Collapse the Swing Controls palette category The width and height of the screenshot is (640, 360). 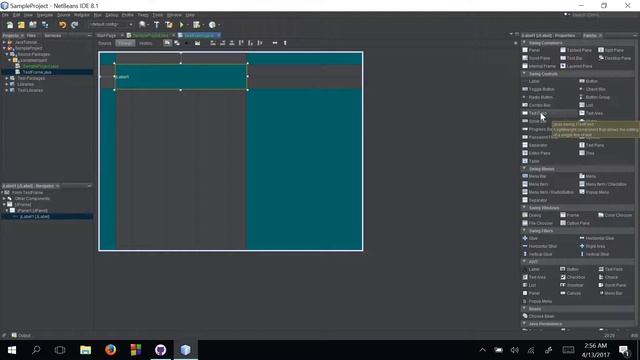click(524, 74)
